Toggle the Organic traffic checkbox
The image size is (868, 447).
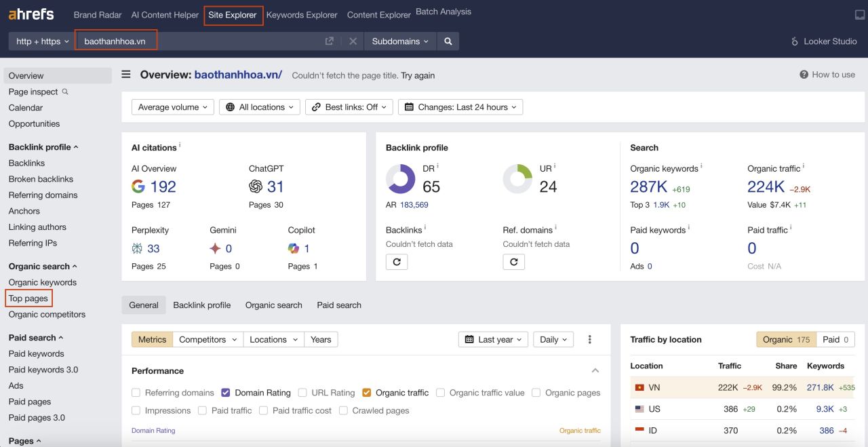click(x=367, y=393)
